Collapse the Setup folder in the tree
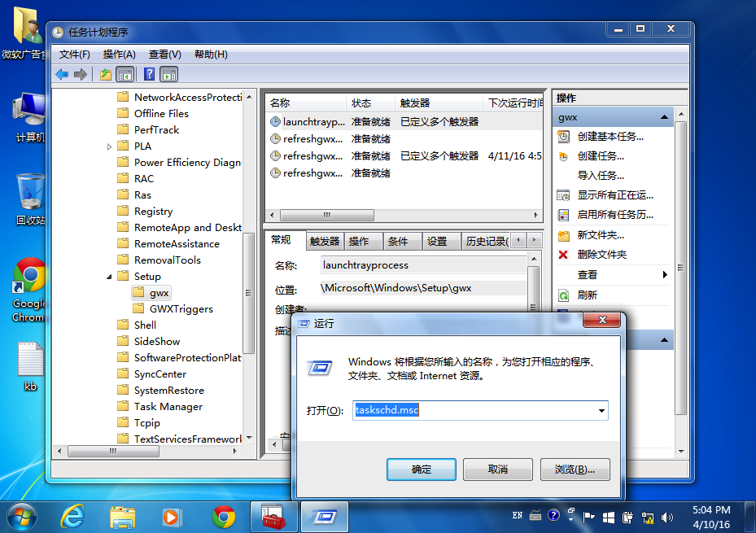The image size is (756, 533). 109,277
